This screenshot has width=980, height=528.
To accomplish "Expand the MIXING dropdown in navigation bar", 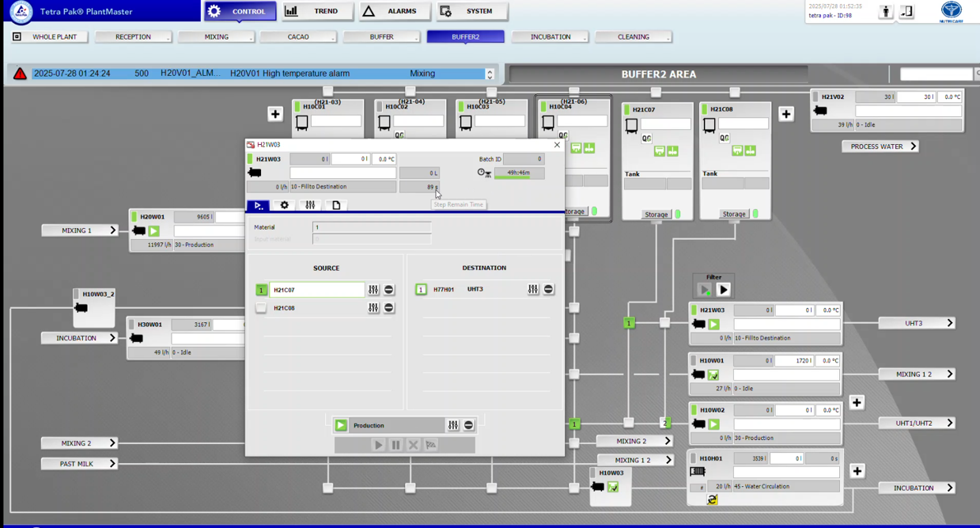I will tap(217, 36).
